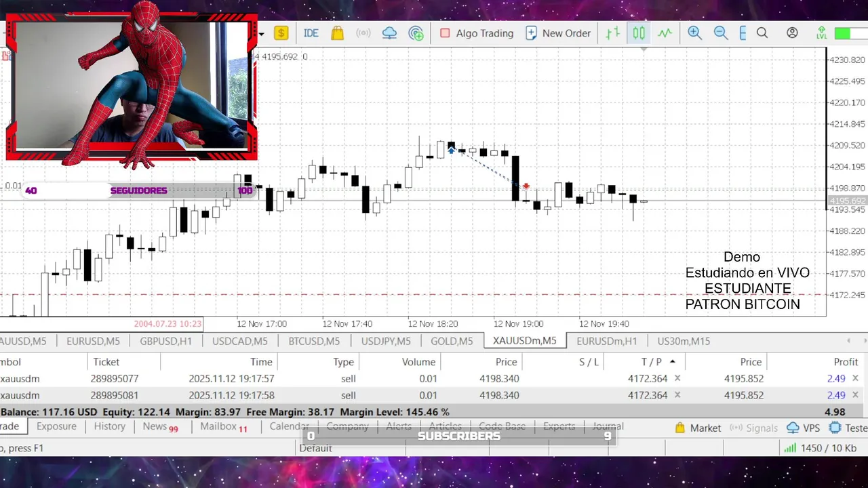Click Default profile in status bar

click(x=316, y=448)
